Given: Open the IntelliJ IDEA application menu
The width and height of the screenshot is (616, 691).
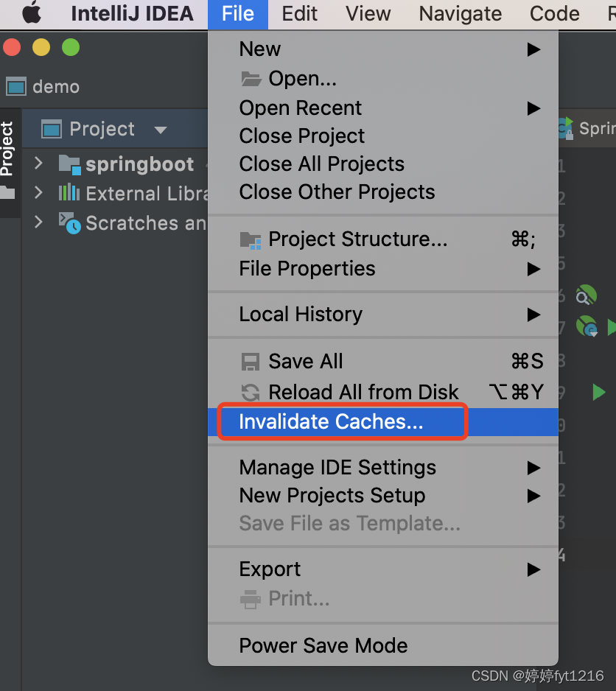Looking at the screenshot, I should click(x=132, y=14).
